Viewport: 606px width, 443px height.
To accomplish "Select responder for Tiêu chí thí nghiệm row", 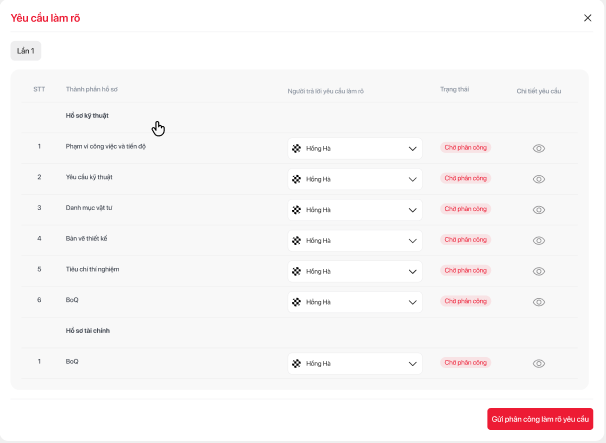I will tap(354, 271).
